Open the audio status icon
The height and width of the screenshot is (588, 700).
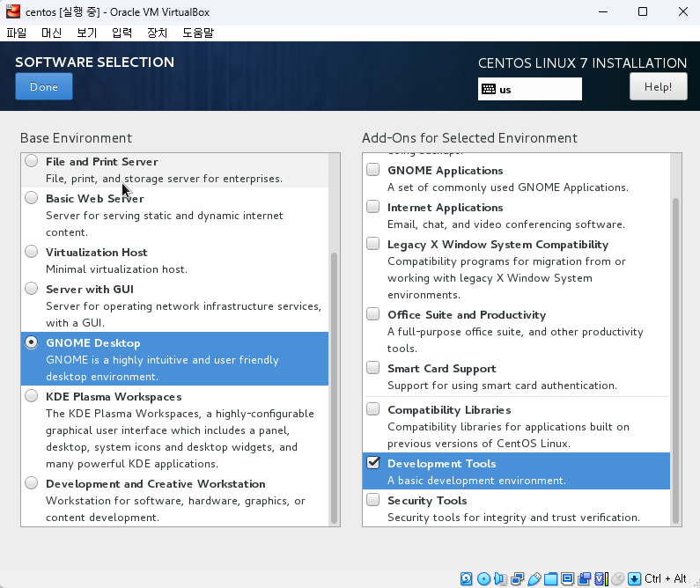pos(500,578)
